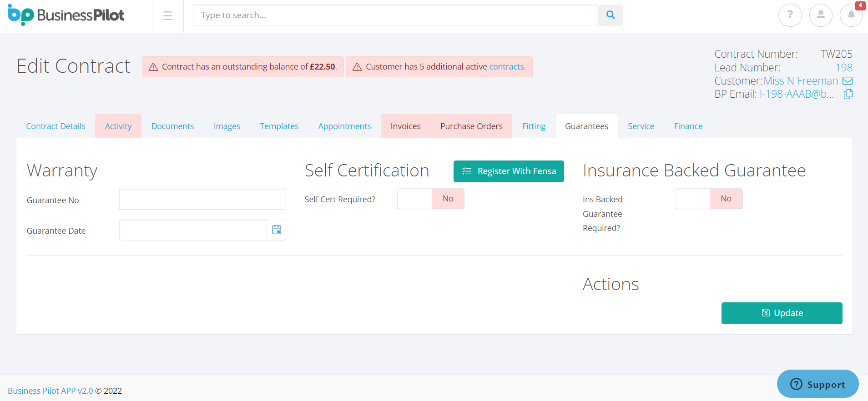The width and height of the screenshot is (868, 401).
Task: Open the notifications bell
Action: coord(851,15)
